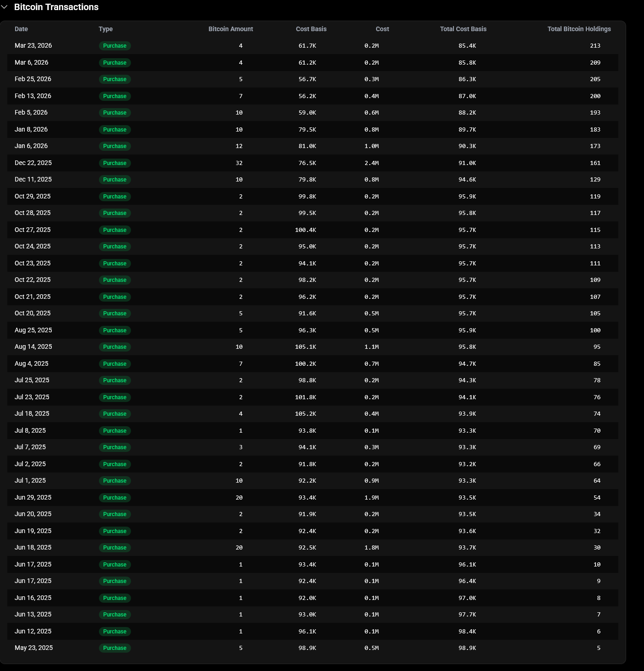Click the 85.4K total cost basis value

click(467, 46)
